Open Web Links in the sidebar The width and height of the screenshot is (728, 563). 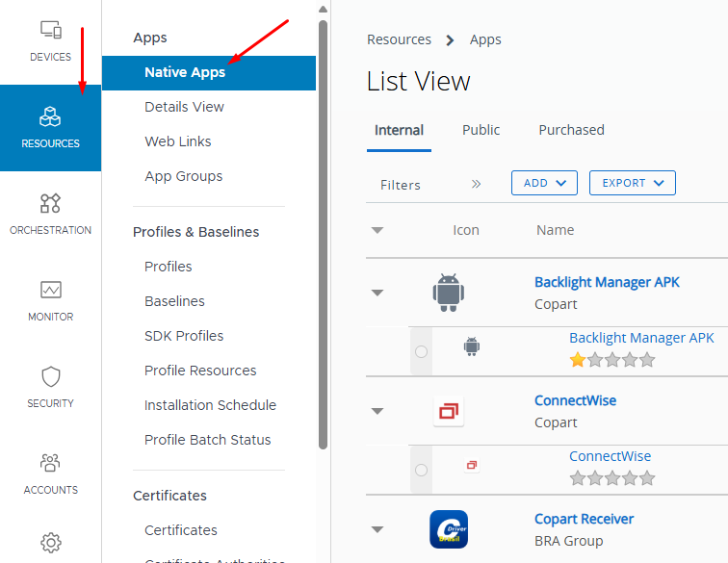pos(178,141)
